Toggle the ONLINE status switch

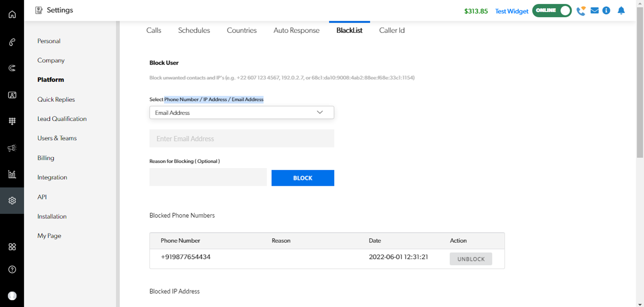[552, 11]
